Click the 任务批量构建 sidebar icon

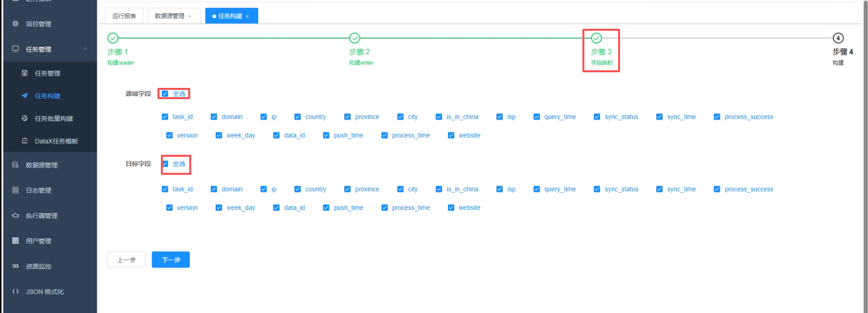click(x=24, y=118)
